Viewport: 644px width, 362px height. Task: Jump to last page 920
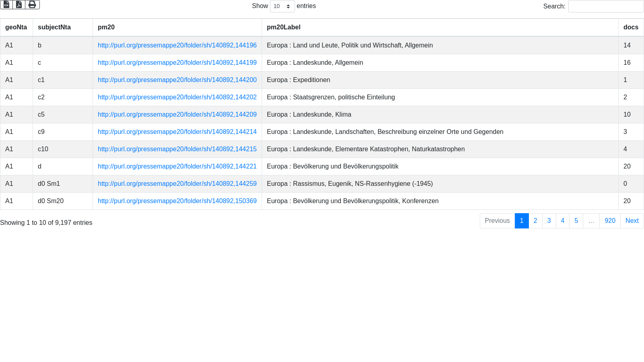coord(609,221)
